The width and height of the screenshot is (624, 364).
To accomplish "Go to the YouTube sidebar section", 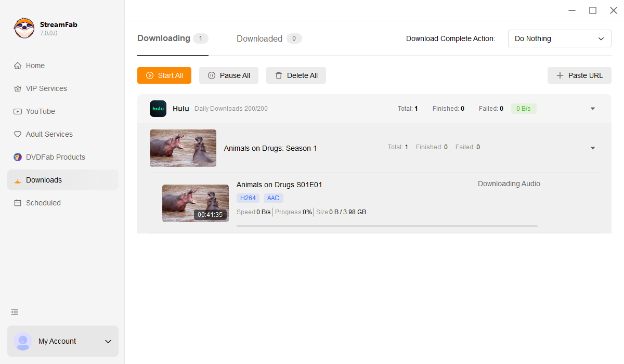I will pyautogui.click(x=40, y=111).
